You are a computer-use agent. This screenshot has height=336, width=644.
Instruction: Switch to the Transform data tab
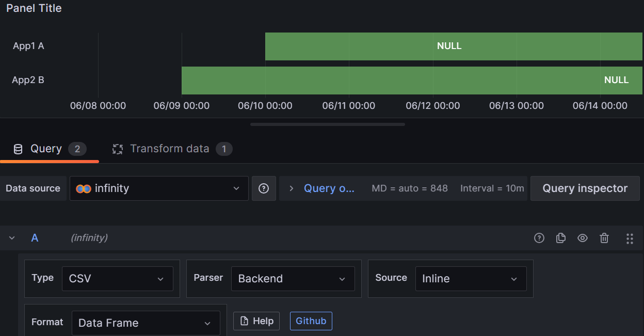(172, 149)
